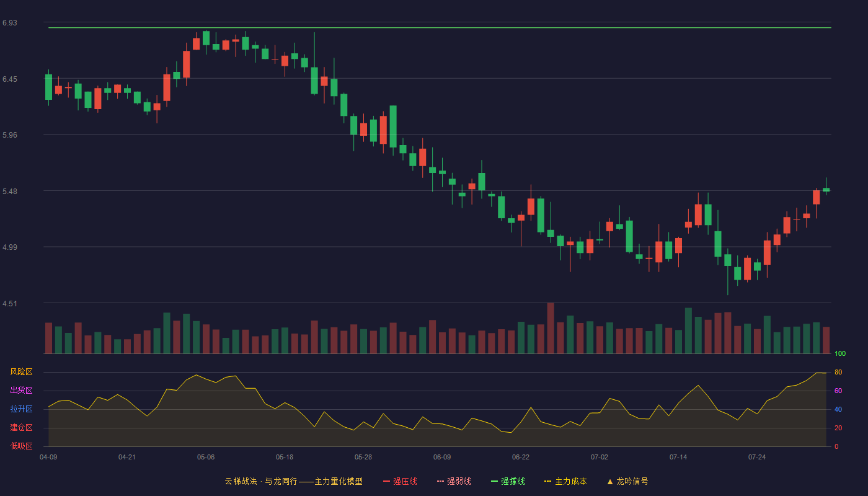Select the 05-06 date label
Screen dimensions: 868x496
(x=206, y=457)
